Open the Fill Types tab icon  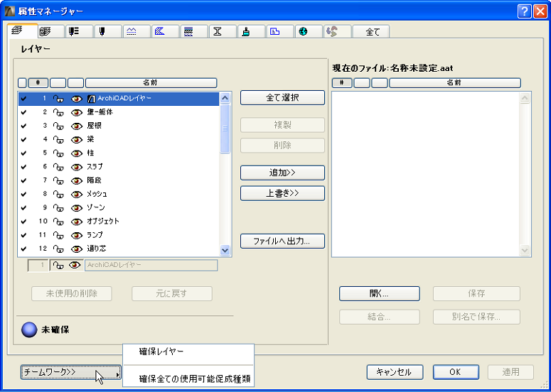pos(166,31)
